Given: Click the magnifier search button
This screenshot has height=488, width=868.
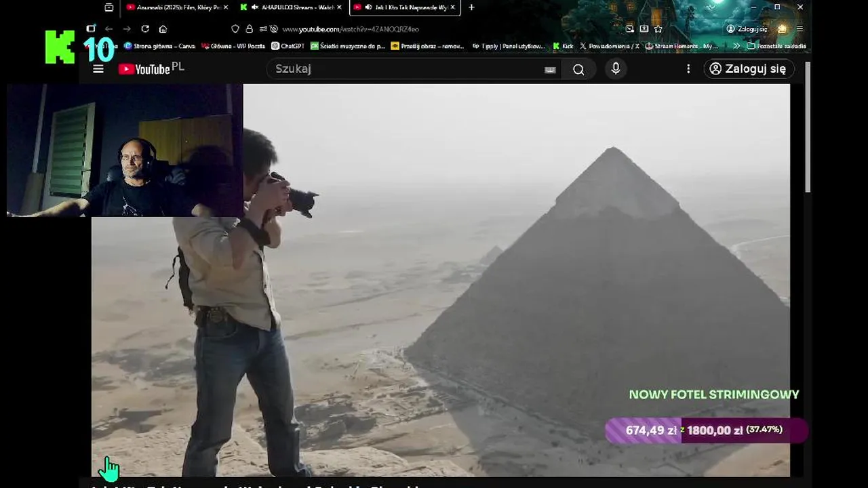Looking at the screenshot, I should pos(578,69).
